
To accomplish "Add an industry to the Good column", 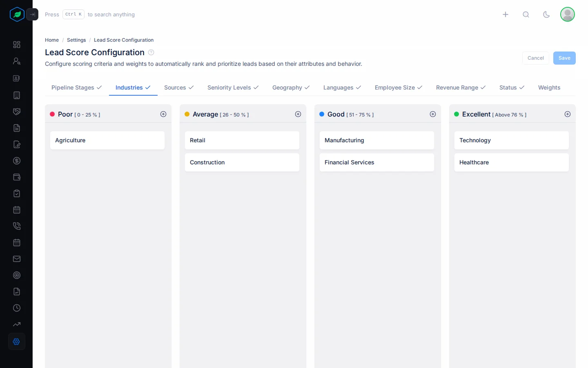I will click(x=433, y=114).
